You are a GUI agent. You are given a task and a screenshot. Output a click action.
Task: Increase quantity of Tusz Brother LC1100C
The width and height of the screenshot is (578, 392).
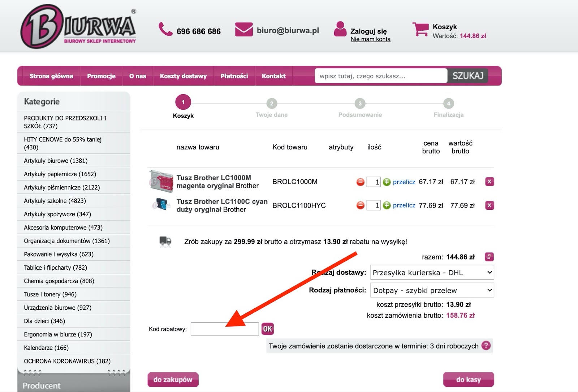387,205
